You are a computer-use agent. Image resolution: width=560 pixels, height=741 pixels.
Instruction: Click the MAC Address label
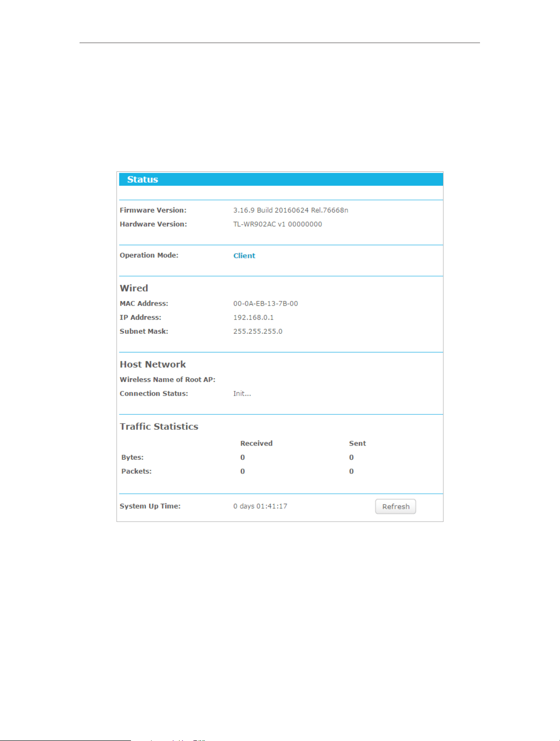(144, 303)
